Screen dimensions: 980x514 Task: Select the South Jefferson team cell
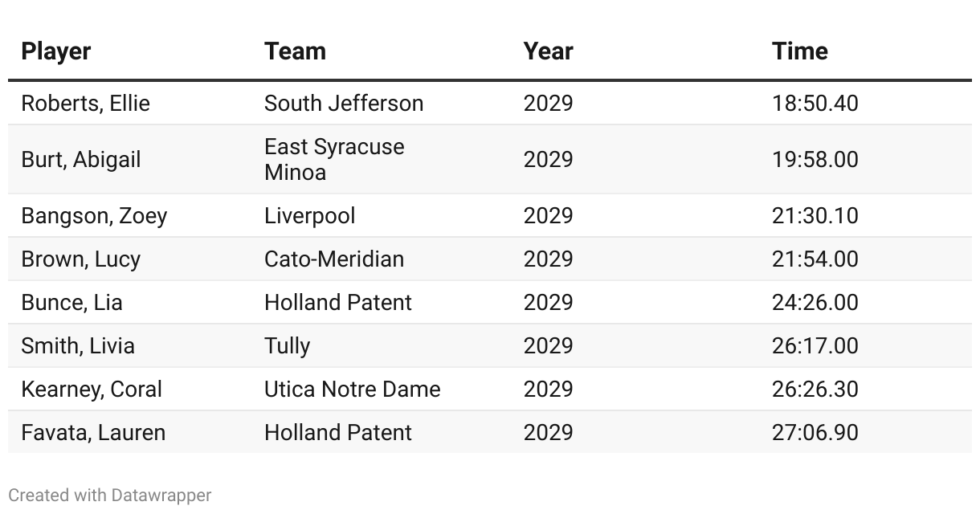click(344, 104)
